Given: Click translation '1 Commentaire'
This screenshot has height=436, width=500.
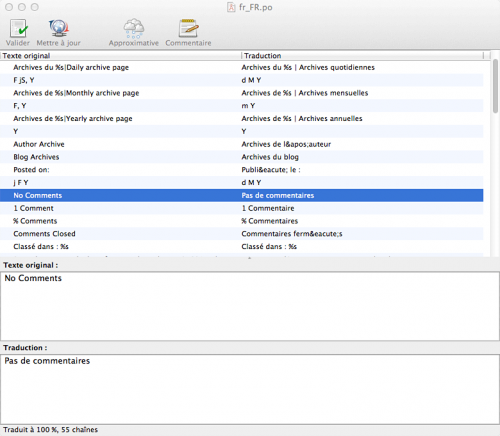Looking at the screenshot, I should coord(268,208).
